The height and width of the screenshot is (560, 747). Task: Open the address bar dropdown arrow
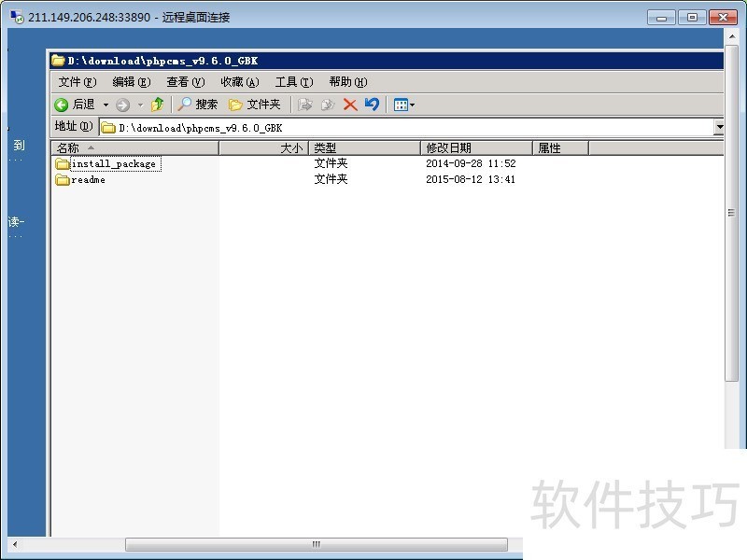tap(719, 127)
